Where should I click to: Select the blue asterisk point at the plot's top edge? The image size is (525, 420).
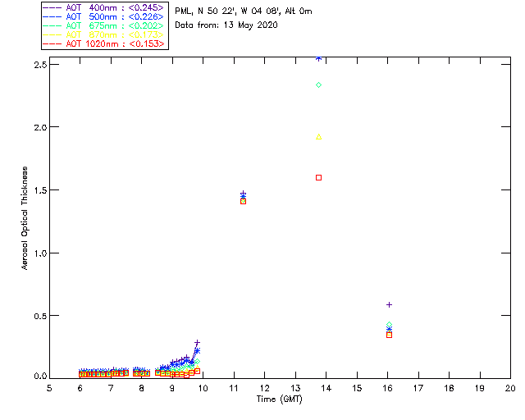pos(319,58)
